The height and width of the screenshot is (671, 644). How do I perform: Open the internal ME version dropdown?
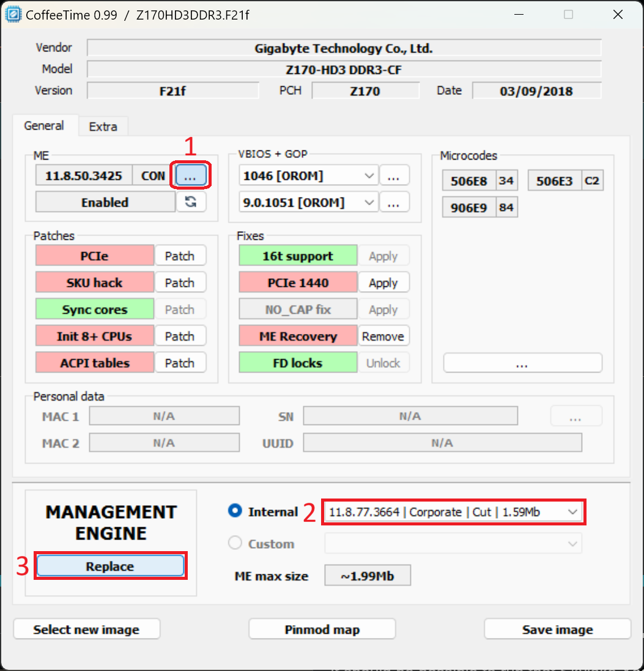[453, 512]
